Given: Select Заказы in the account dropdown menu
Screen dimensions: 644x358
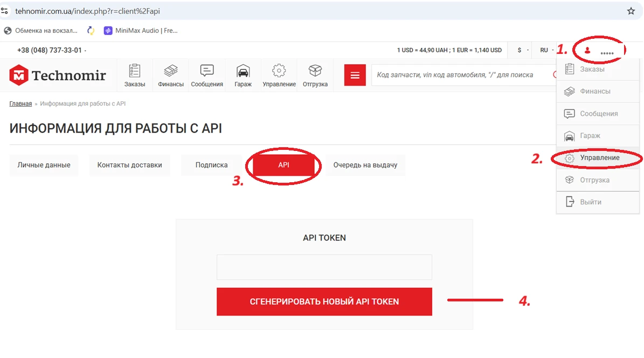Looking at the screenshot, I should pos(598,69).
